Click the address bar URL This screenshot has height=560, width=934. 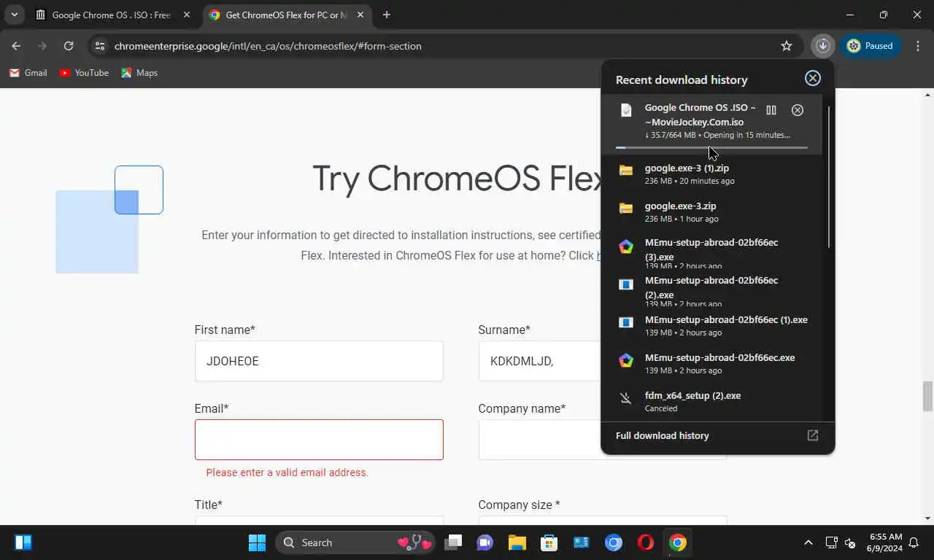tap(268, 46)
